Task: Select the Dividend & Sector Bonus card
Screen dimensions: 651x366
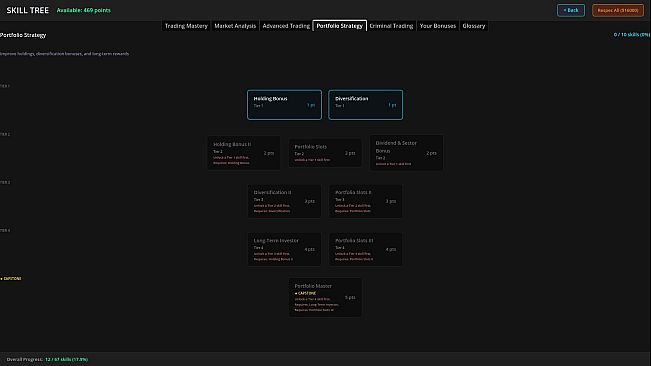Action: tap(406, 153)
